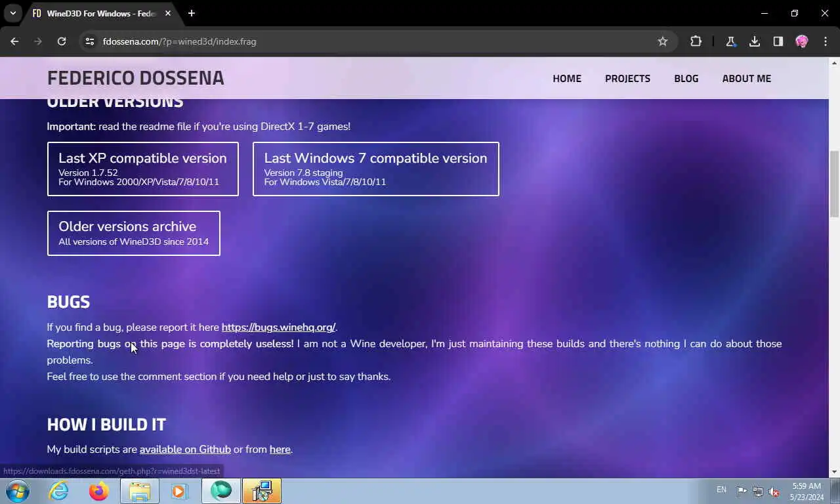Open Older versions archive

pos(134,233)
